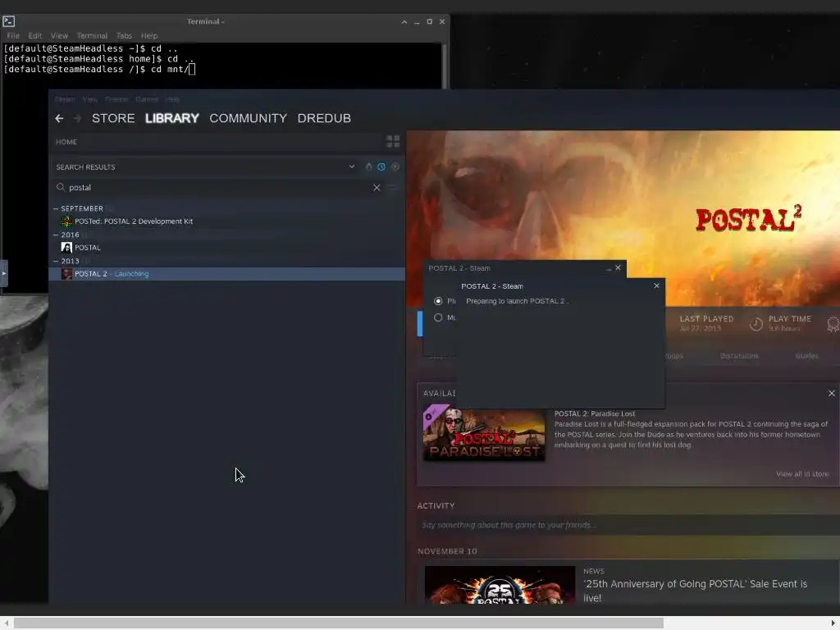The width and height of the screenshot is (840, 630).
Task: Switch library to grid view icon
Action: (393, 141)
